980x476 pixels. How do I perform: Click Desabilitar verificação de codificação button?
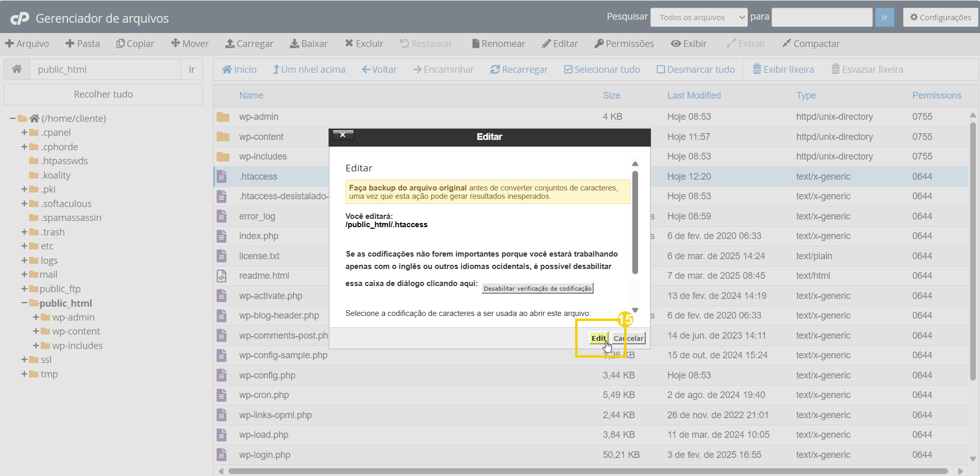click(x=537, y=289)
